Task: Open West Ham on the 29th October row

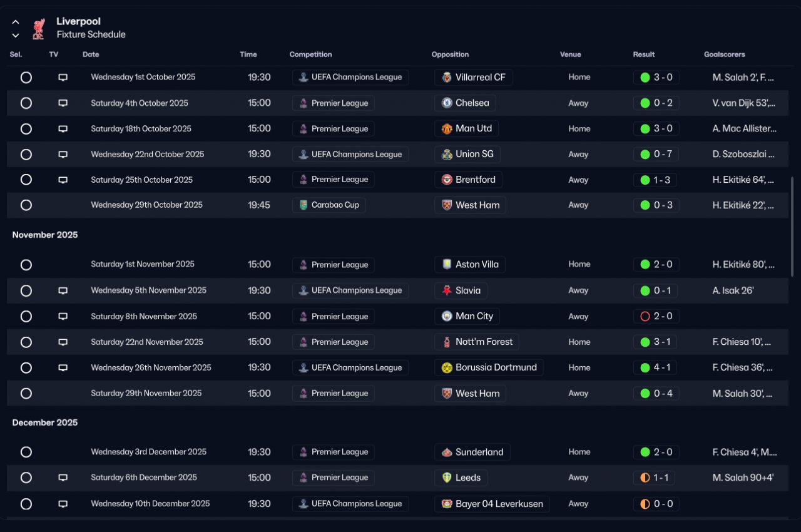Action: [470, 205]
